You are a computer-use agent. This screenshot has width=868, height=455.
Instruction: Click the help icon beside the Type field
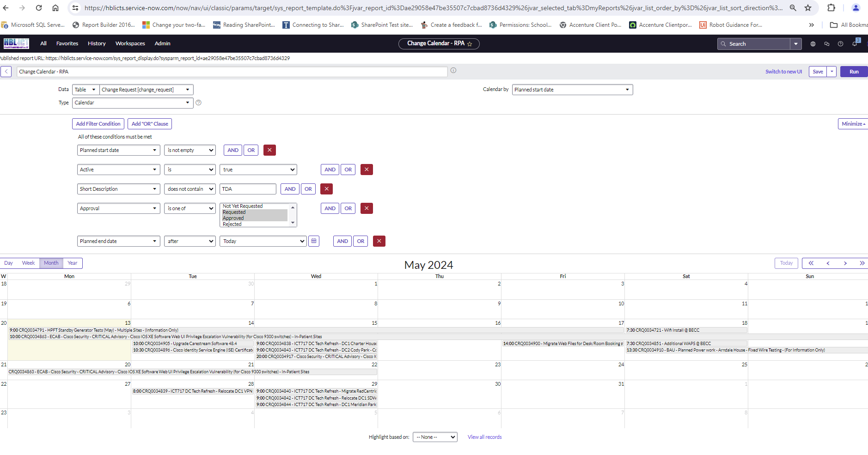[199, 103]
